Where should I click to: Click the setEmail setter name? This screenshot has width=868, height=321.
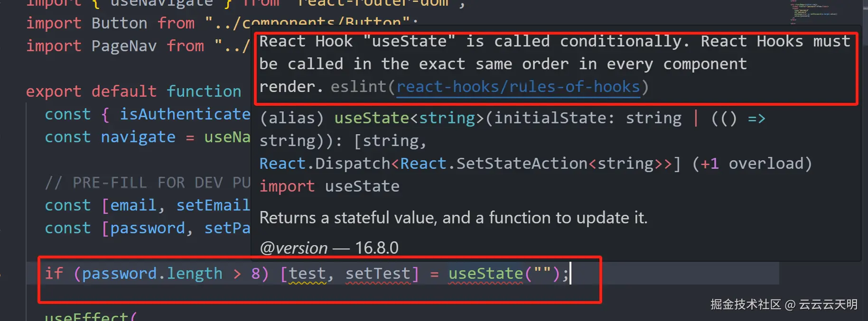tap(213, 205)
